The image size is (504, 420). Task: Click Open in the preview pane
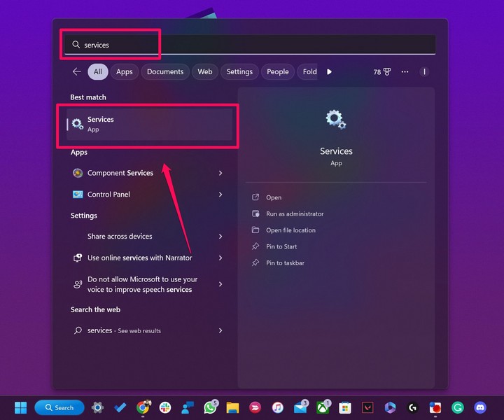(274, 197)
